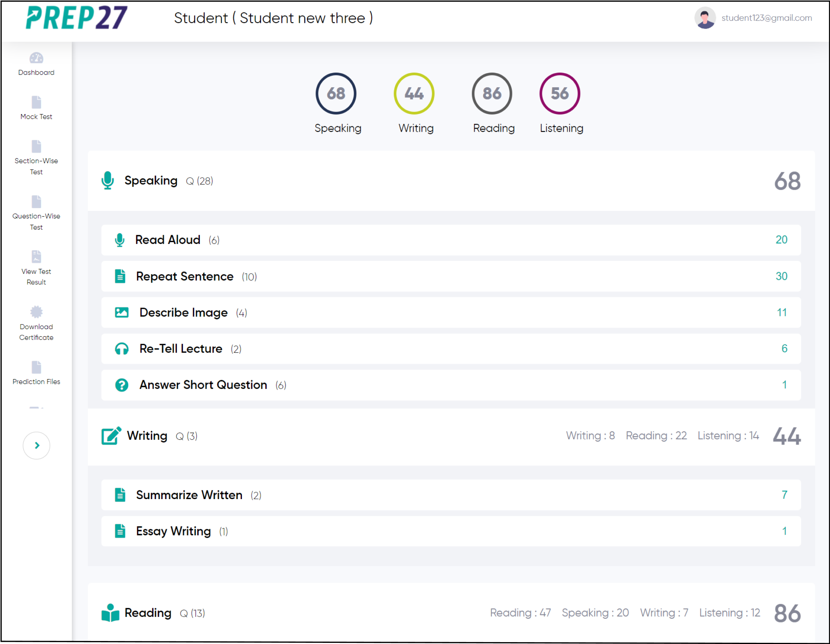Open the Read Aloud row
This screenshot has width=830, height=644.
[x=451, y=240]
